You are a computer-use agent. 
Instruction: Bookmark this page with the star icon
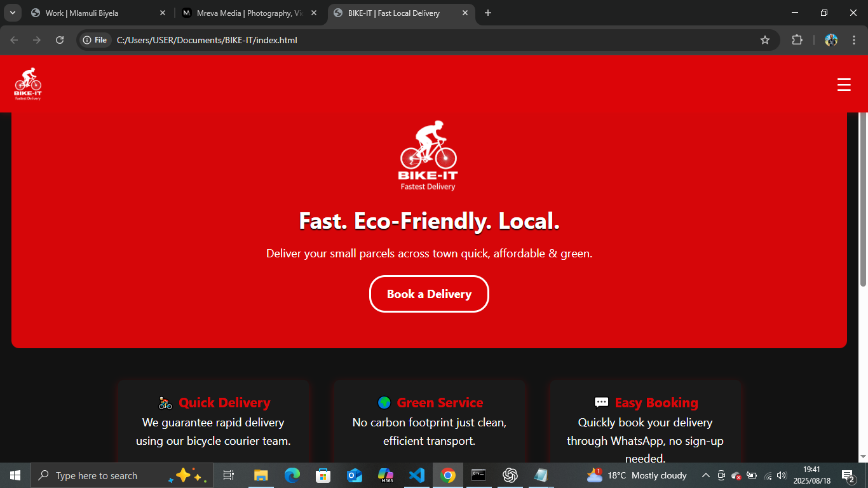[x=765, y=40]
